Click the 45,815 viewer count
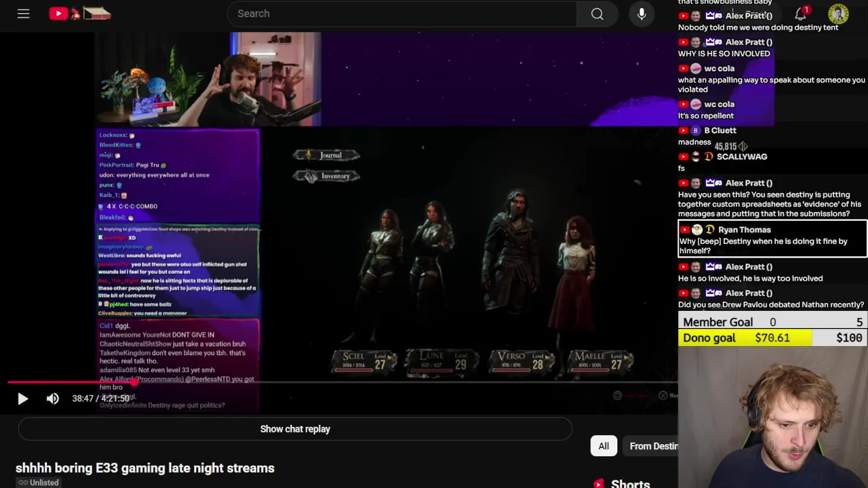Image resolution: width=868 pixels, height=488 pixels. point(725,146)
